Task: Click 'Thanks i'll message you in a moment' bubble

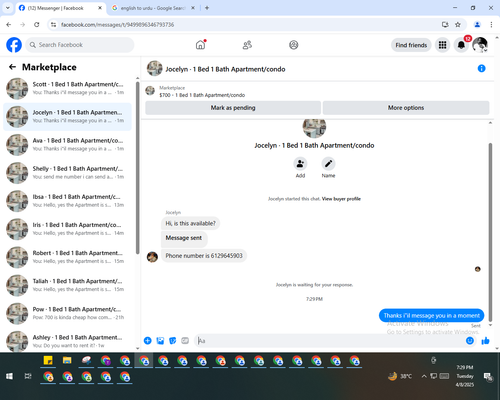Action: 431,315
